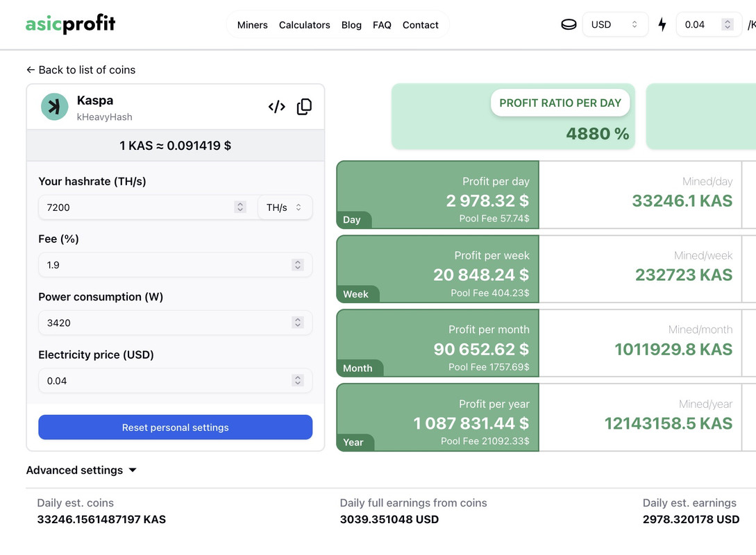Click the embed code icon
756x555 pixels.
click(277, 106)
